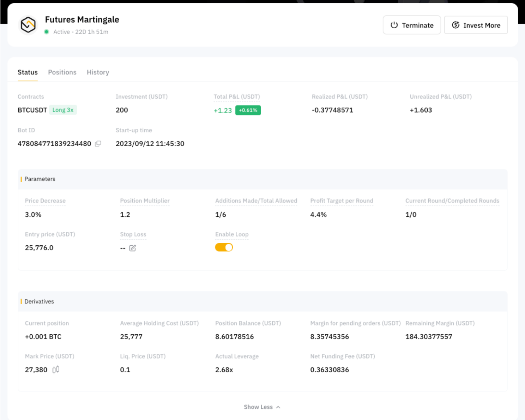Click the Long 3x contract tag
The width and height of the screenshot is (525, 420).
63,110
